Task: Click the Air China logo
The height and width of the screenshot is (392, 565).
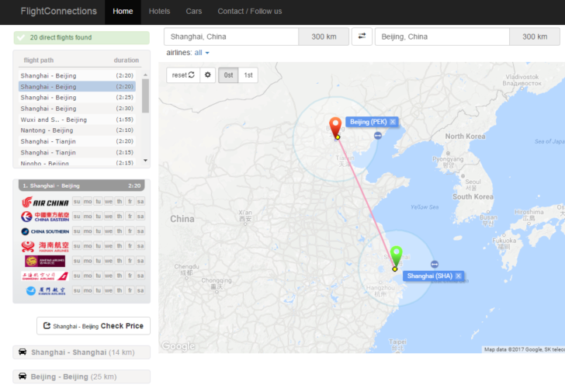Action: (45, 202)
